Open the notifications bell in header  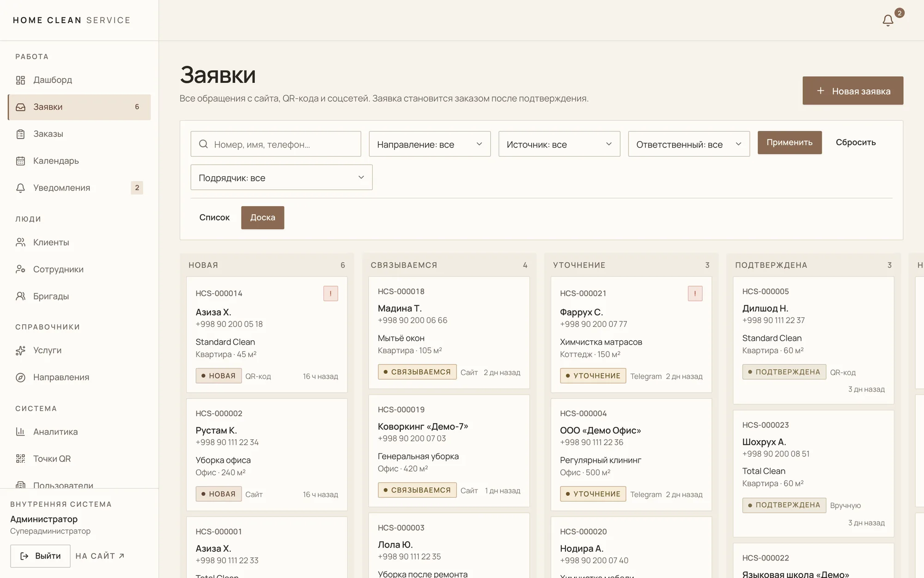(x=888, y=20)
